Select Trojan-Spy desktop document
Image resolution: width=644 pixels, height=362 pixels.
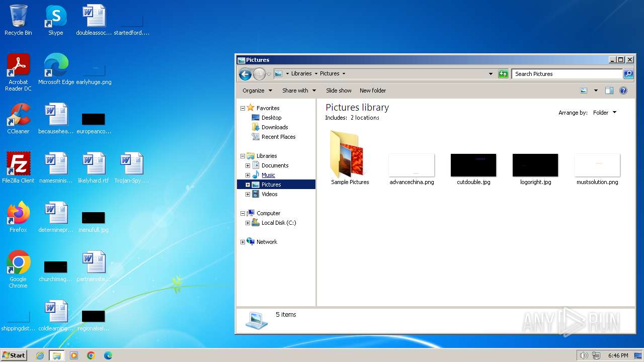[x=131, y=168]
